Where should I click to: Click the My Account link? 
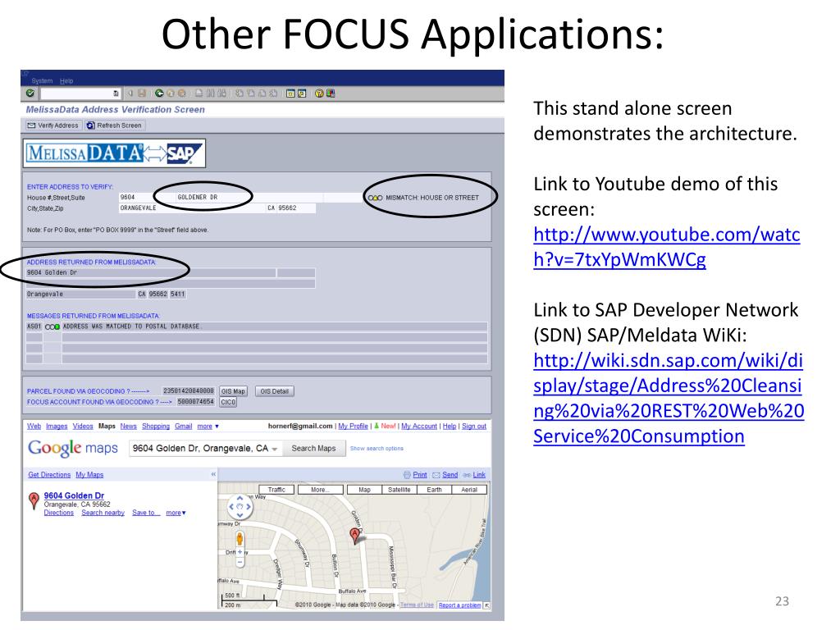[x=419, y=426]
